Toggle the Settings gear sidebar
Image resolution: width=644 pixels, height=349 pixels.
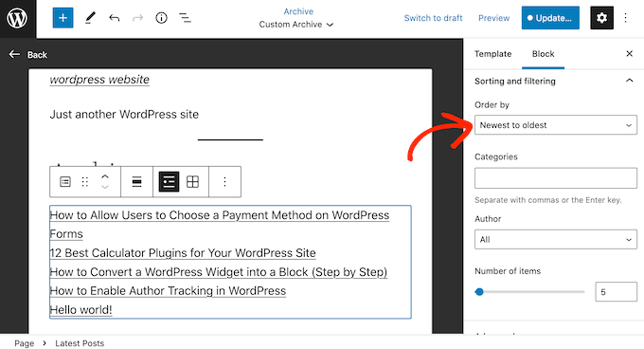(601, 18)
